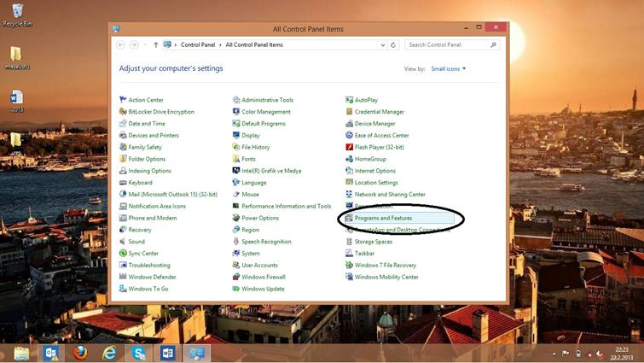The image size is (644, 363).
Task: Open the Mouse link
Action: coord(251,194)
